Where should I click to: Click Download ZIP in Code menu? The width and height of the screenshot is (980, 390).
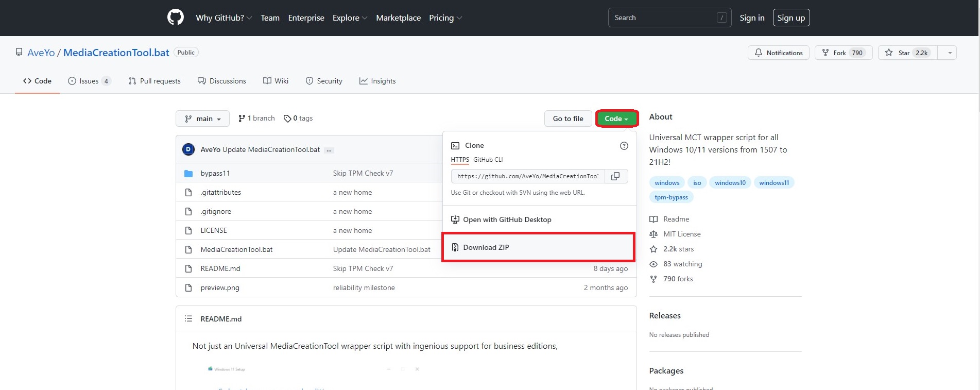[x=486, y=247]
